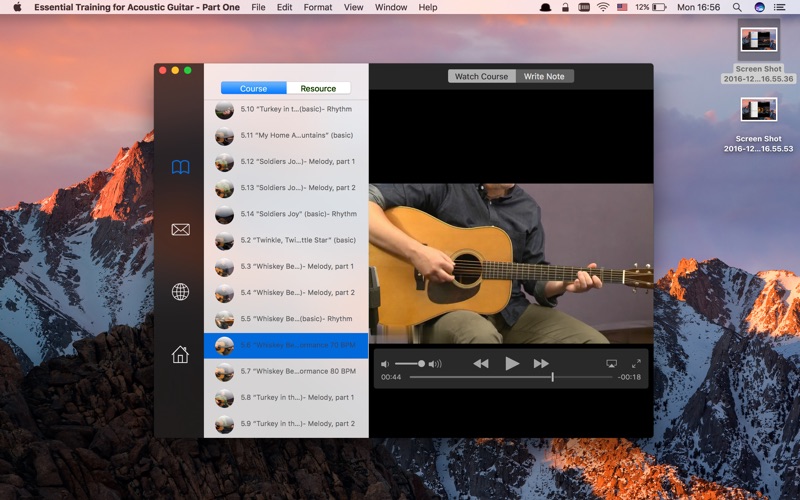This screenshot has height=500, width=800.
Task: Open the Edit menu
Action: [x=285, y=7]
